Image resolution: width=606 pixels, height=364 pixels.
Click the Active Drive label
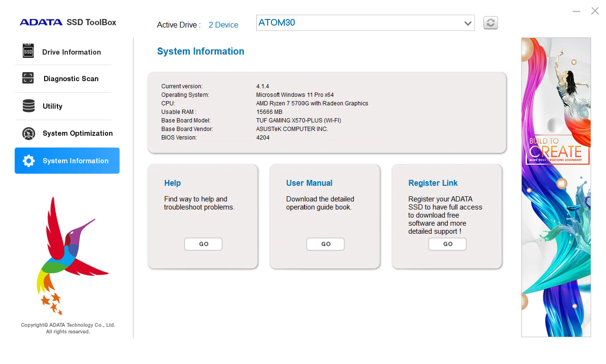pyautogui.click(x=179, y=25)
